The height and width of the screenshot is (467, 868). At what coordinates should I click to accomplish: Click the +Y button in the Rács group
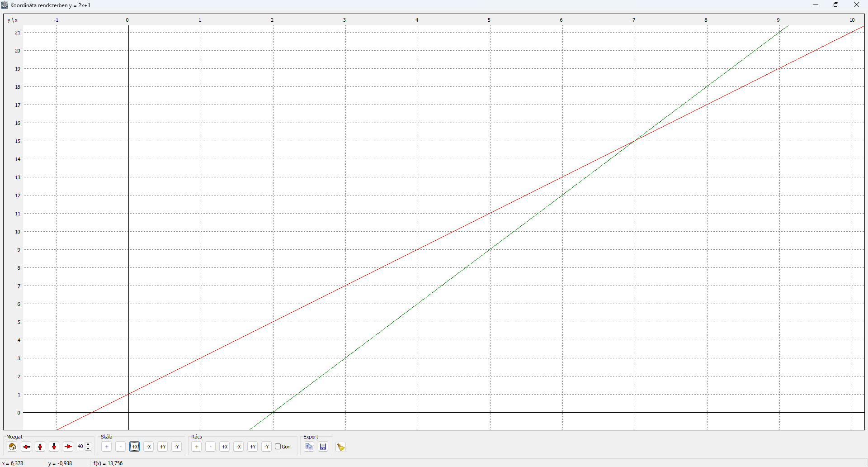(252, 447)
